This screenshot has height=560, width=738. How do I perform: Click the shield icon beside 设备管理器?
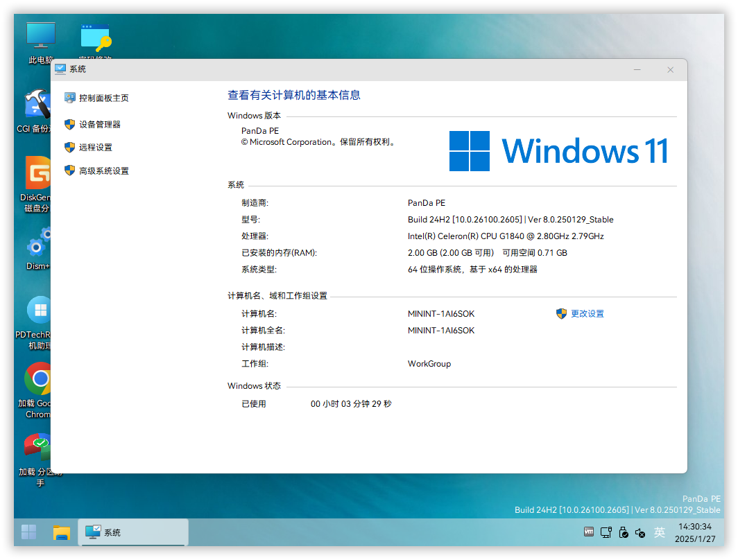[69, 124]
